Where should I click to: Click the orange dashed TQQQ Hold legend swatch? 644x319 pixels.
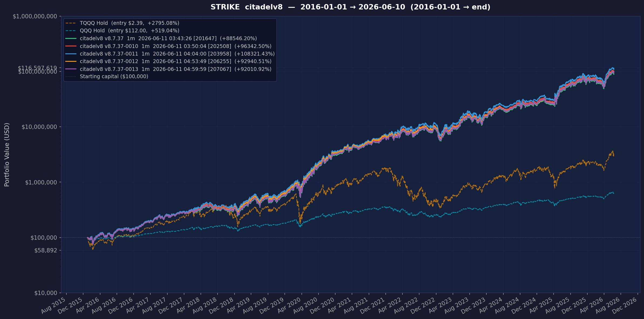71,23
